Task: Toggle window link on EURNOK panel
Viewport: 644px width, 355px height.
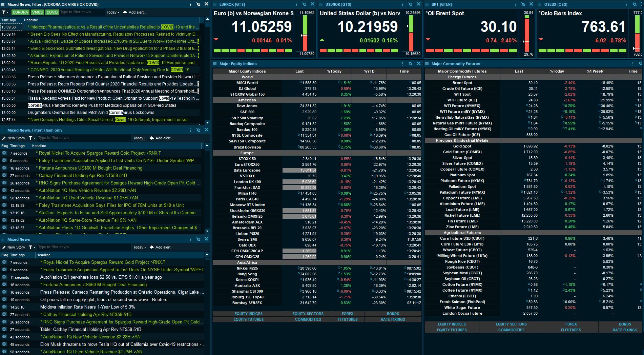Action: [305, 4]
